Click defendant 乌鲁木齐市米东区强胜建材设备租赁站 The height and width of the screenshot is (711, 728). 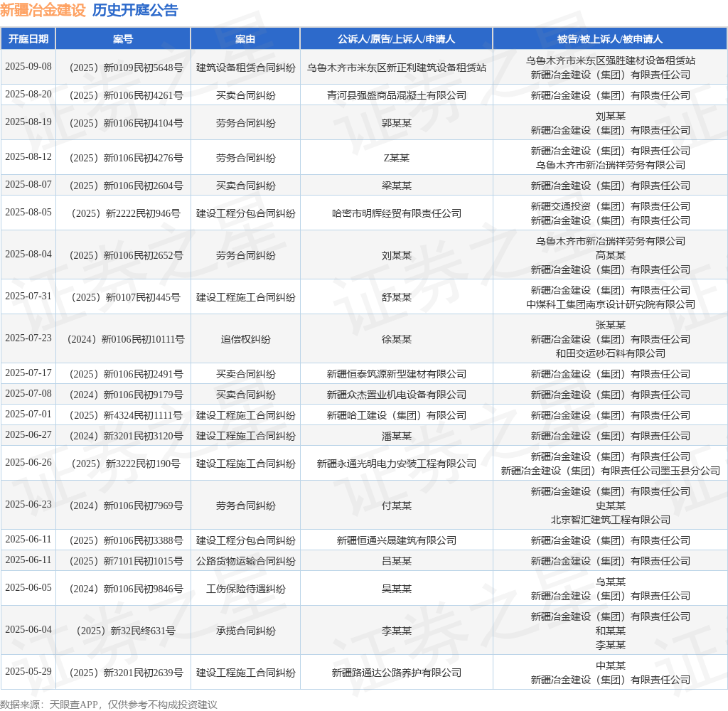[x=611, y=60]
